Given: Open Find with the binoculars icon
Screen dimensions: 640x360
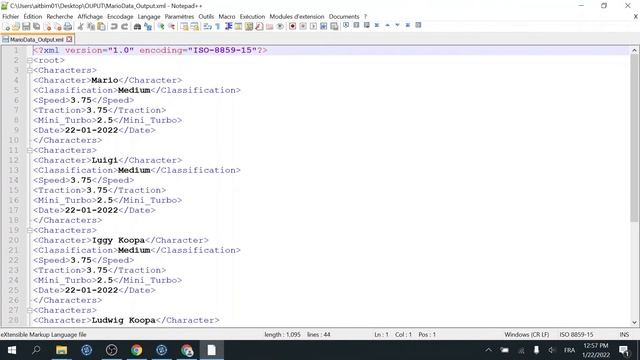Looking at the screenshot, I should click(x=138, y=27).
